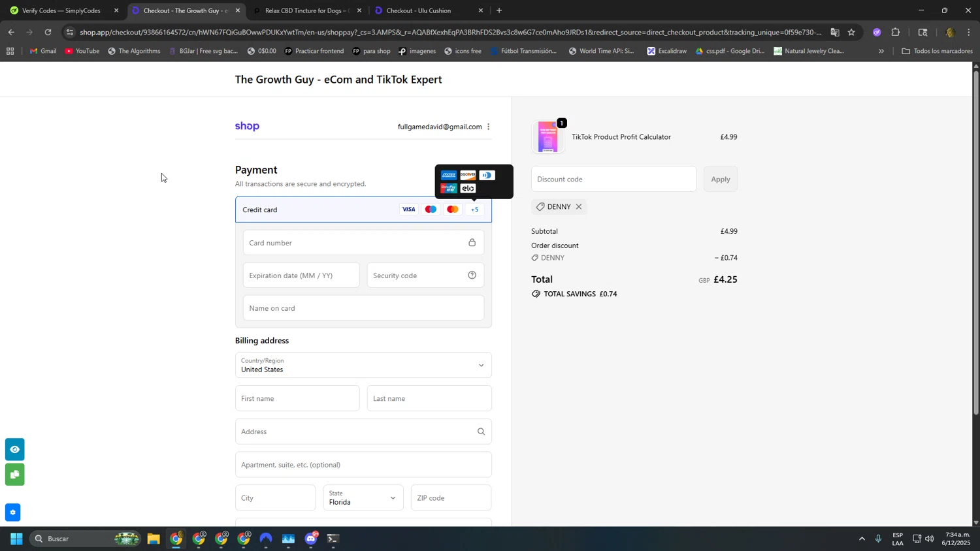Focus the Address field
980x551 pixels.
pos(363,432)
